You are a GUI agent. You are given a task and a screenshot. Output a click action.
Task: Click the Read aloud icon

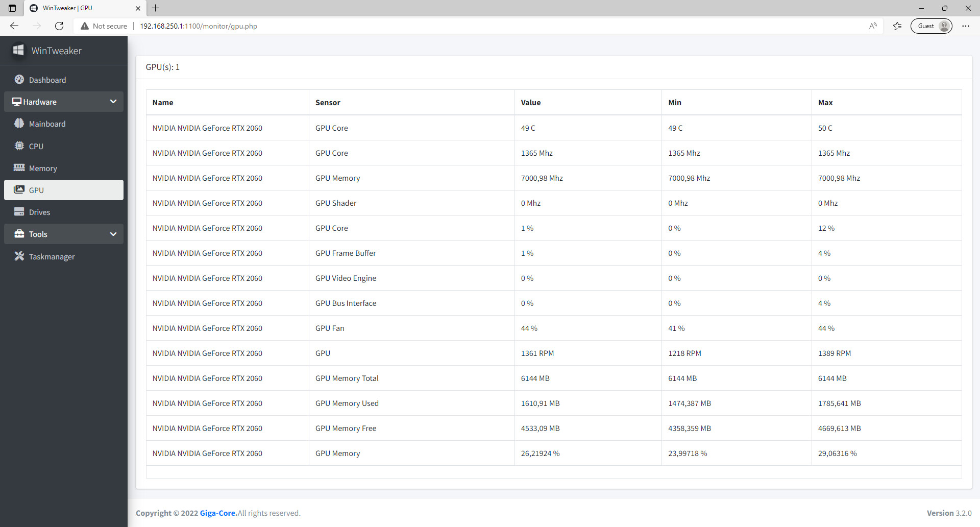(873, 26)
